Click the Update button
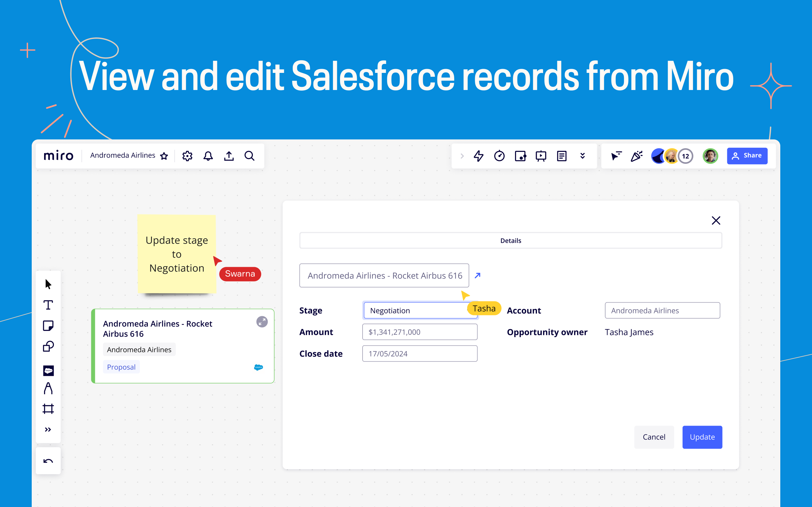Viewport: 812px width, 507px height. click(x=702, y=437)
